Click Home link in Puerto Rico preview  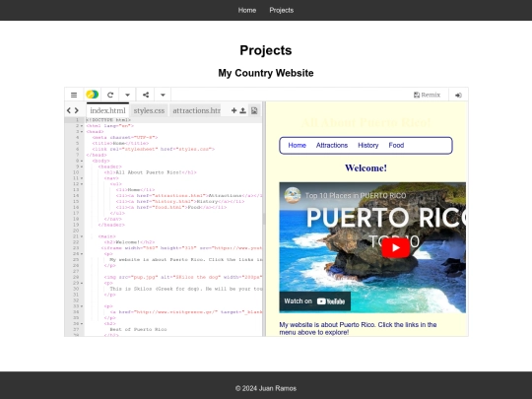coord(297,145)
